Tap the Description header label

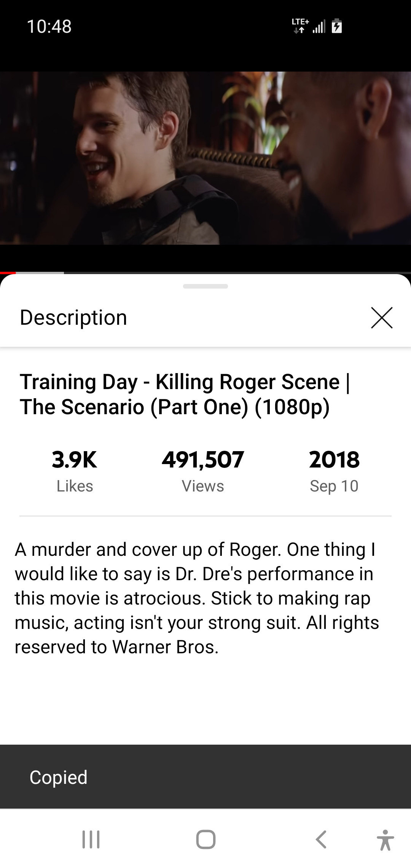pos(73,318)
